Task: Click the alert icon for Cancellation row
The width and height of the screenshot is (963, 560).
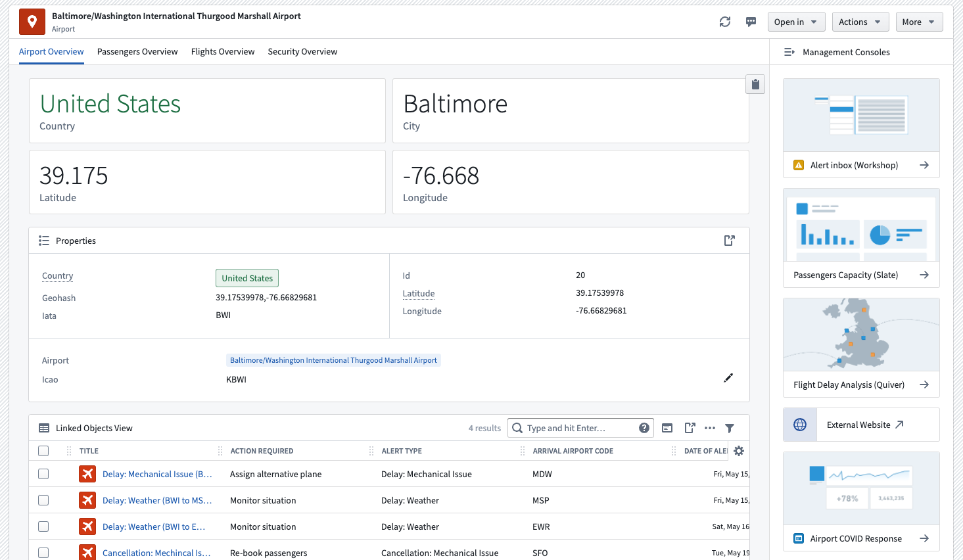Action: pos(87,553)
